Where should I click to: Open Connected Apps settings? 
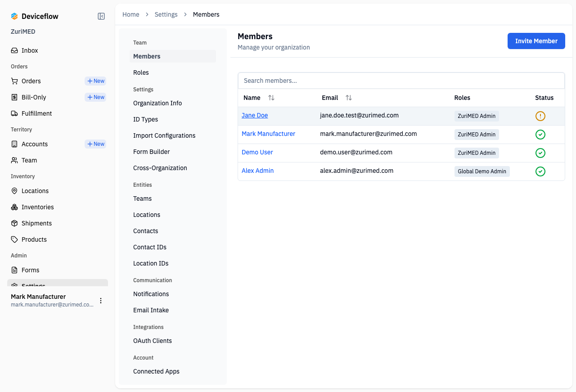click(x=173, y=371)
